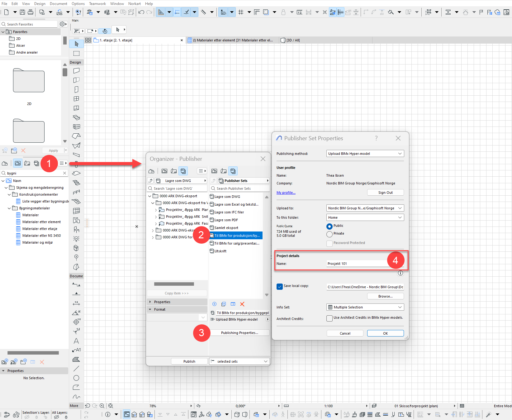Screen dimensions: 512x420
Task: Select the Marquee tool in toolbox
Action: 76,53
